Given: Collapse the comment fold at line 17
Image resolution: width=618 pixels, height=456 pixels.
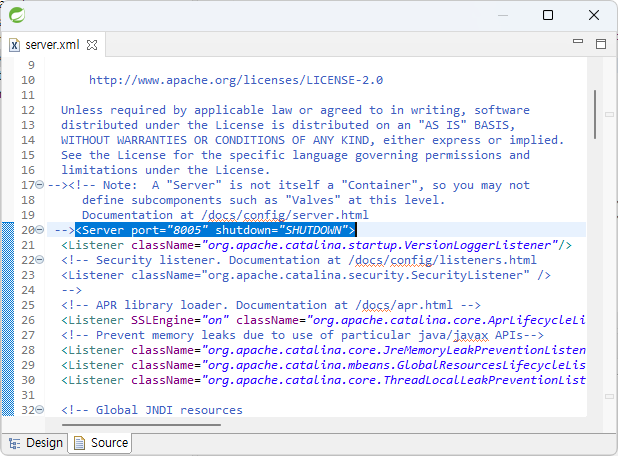Looking at the screenshot, I should click(40, 184).
